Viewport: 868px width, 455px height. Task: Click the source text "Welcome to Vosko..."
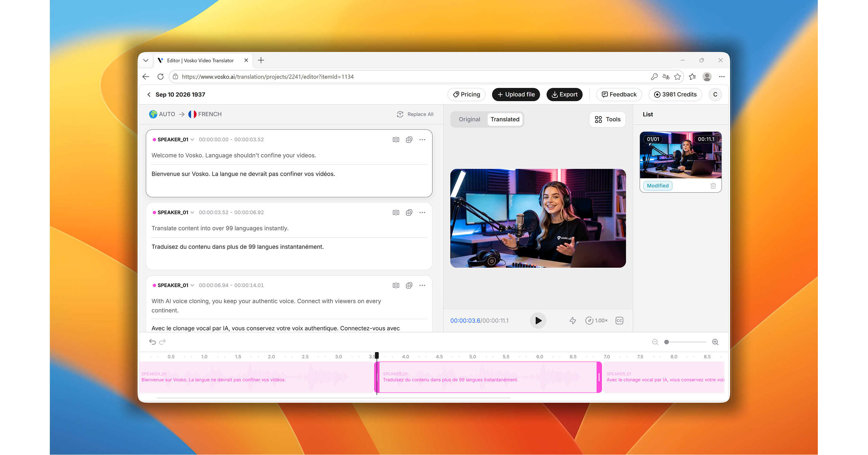coord(234,155)
